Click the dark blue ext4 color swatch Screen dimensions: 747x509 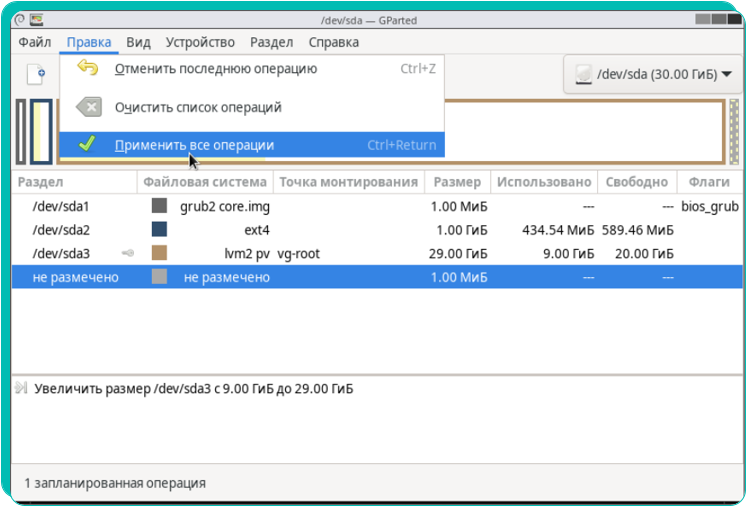pyautogui.click(x=159, y=229)
